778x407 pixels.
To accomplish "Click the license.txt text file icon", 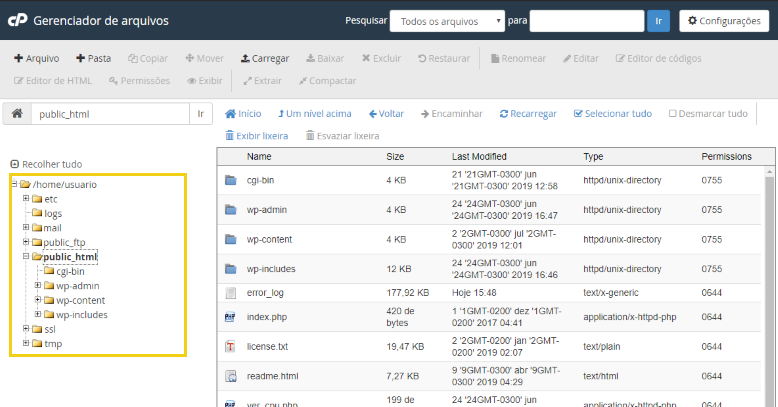I will coord(230,346).
